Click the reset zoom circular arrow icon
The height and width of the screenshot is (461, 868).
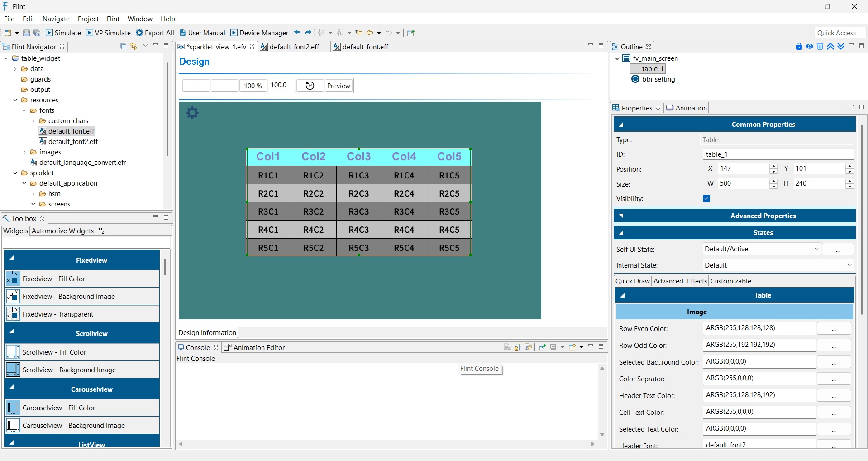point(310,86)
